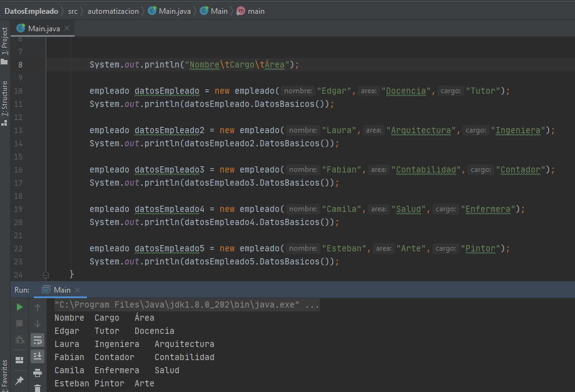
Task: Toggle Scroll to End in the console
Action: coord(38,356)
